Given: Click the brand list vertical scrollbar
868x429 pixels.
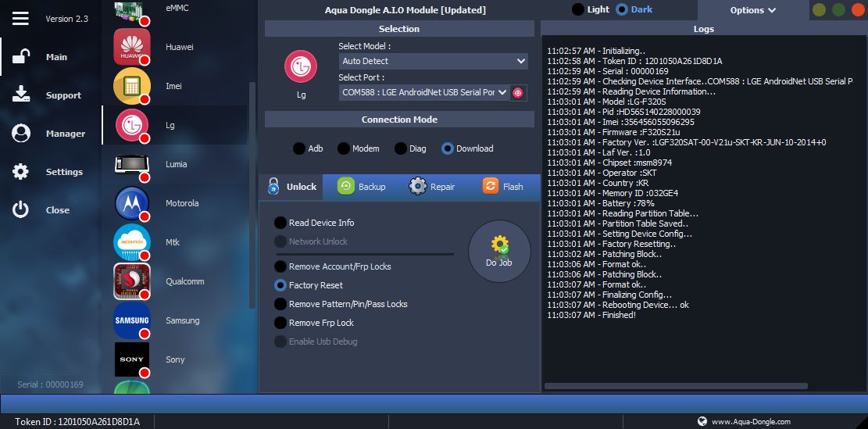Looking at the screenshot, I should click(252, 195).
